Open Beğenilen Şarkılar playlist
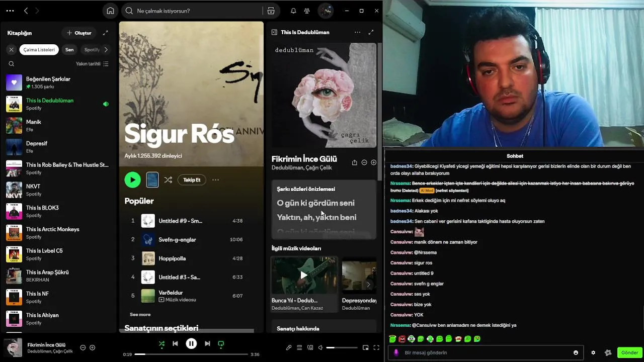This screenshot has width=644, height=362. coord(59,82)
